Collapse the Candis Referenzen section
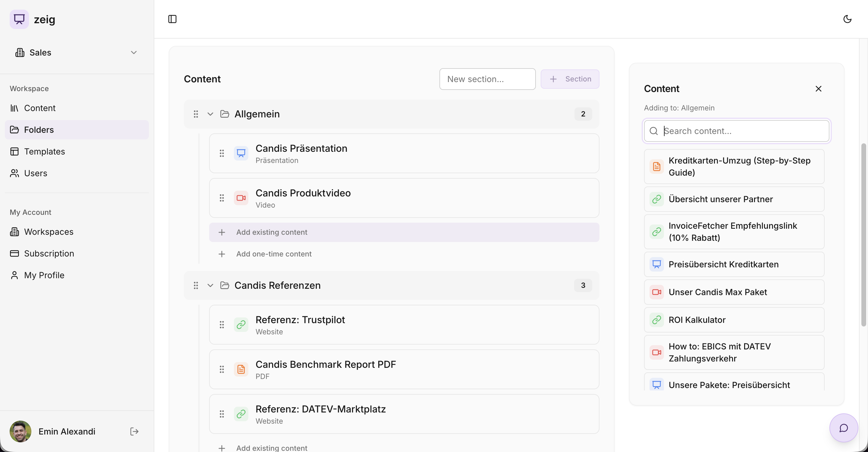 [210, 285]
